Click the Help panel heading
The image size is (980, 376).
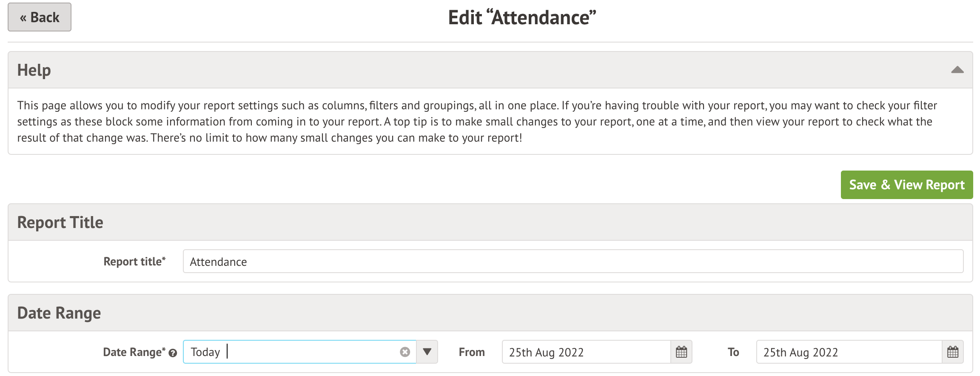point(34,70)
